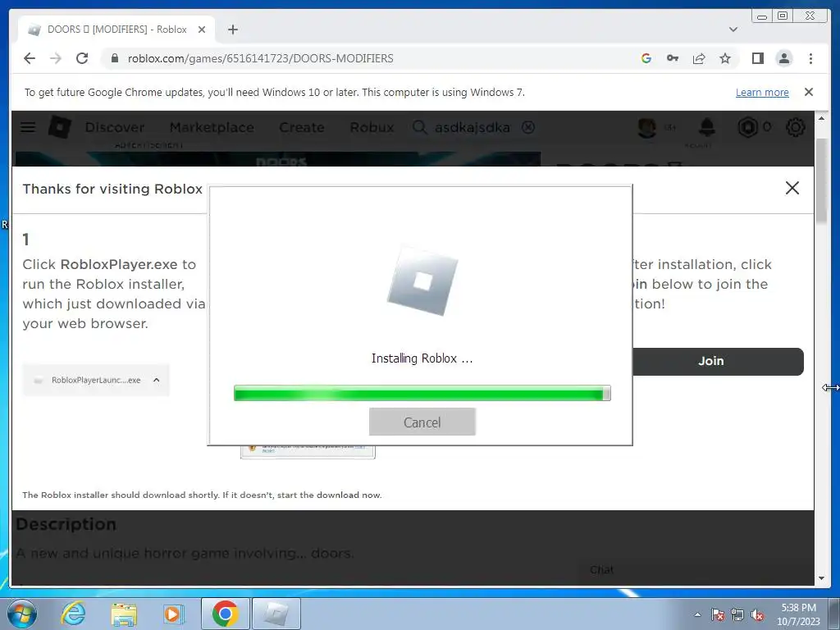
Task: Open the Robux menu item
Action: 372,127
